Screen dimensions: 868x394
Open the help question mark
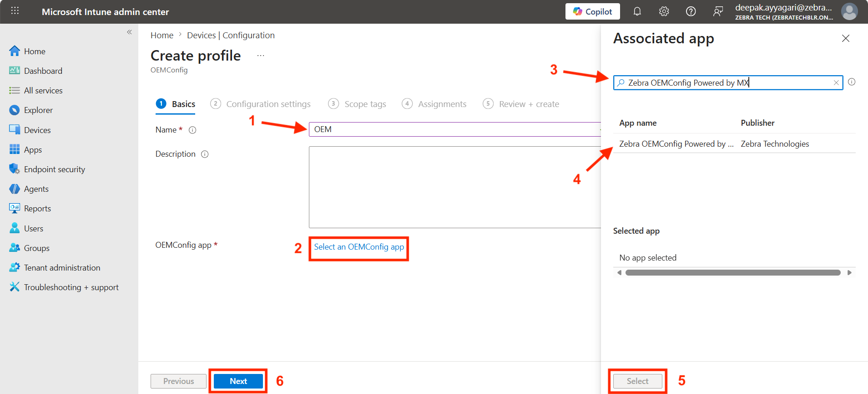[691, 11]
